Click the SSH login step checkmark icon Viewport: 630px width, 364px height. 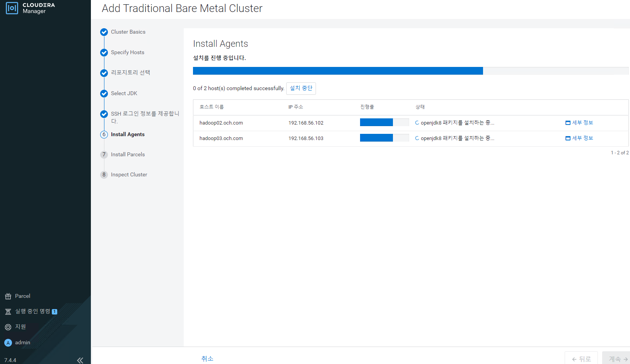pos(104,114)
